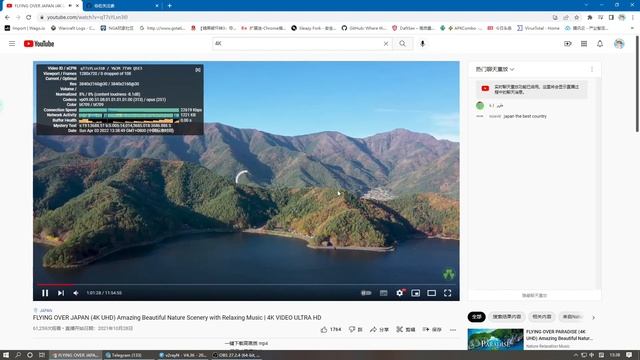This screenshot has height=360, width=640.
Task: Go to YouTube home via logo
Action: 39,44
